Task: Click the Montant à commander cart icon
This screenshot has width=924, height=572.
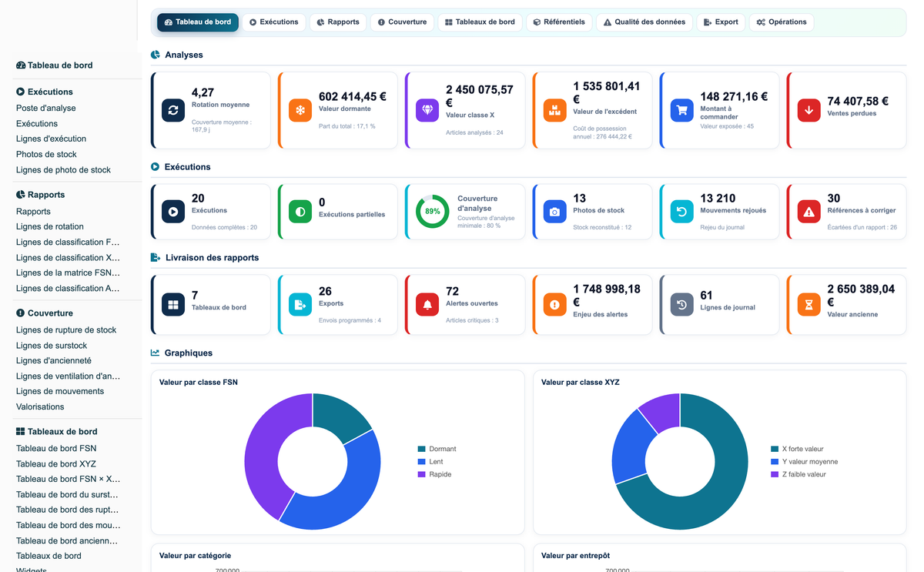Action: click(681, 110)
